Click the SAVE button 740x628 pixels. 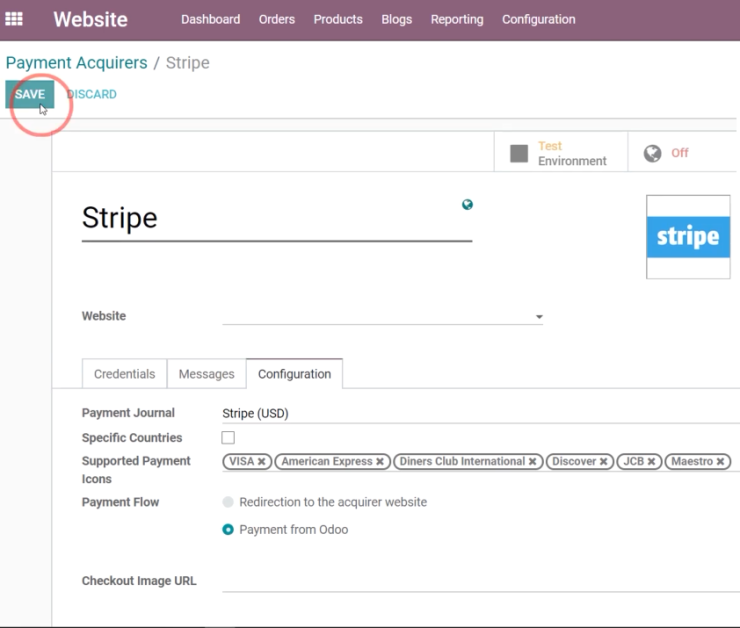click(x=30, y=94)
